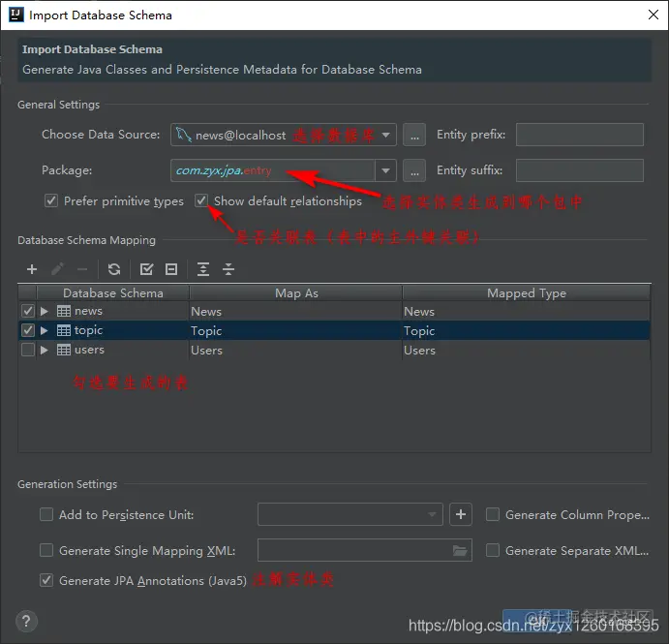Click the users table grid icon
This screenshot has height=644, width=669.
point(64,350)
